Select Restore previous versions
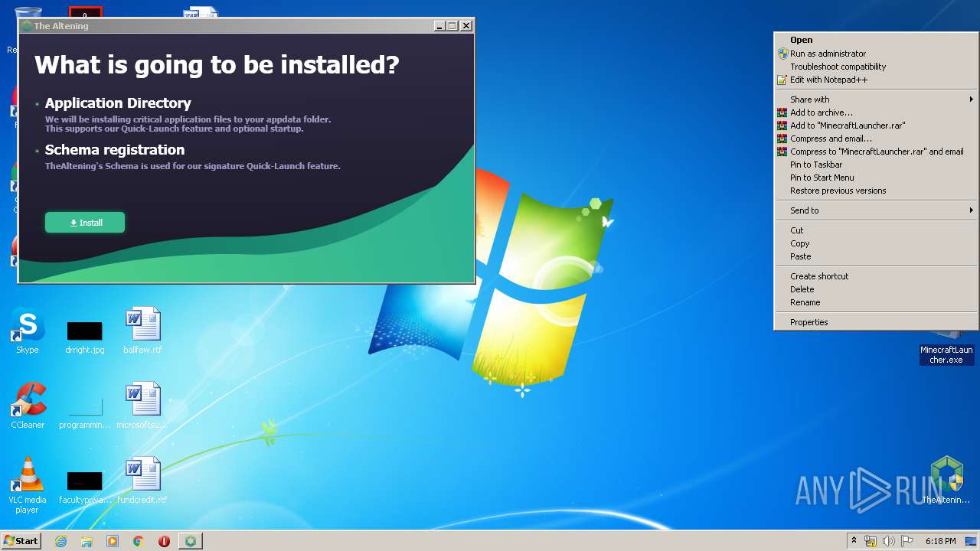The width and height of the screenshot is (980, 551). click(x=876, y=191)
